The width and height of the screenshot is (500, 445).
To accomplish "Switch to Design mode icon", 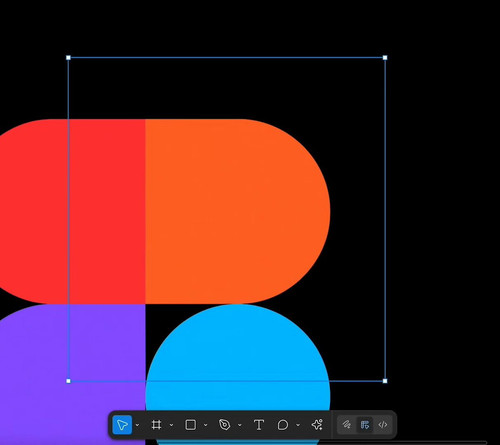I will 365,425.
